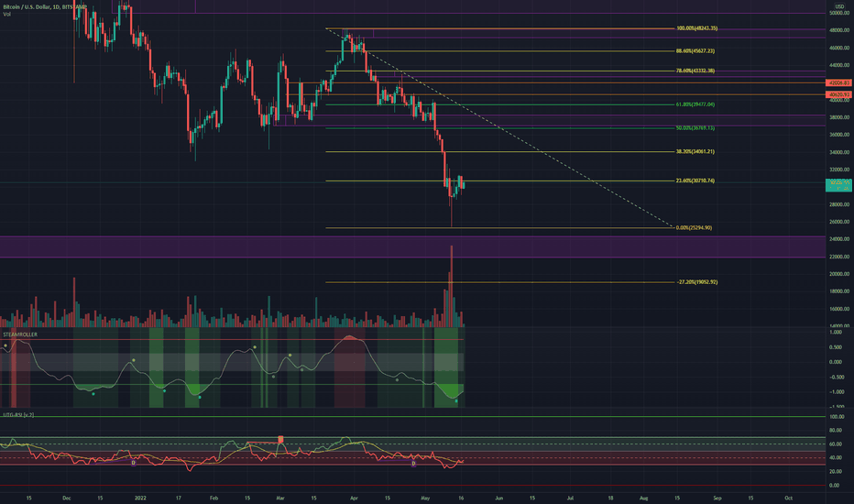The image size is (854, 504).
Task: Click the 60.00 RSI scale value
Action: pyautogui.click(x=836, y=444)
